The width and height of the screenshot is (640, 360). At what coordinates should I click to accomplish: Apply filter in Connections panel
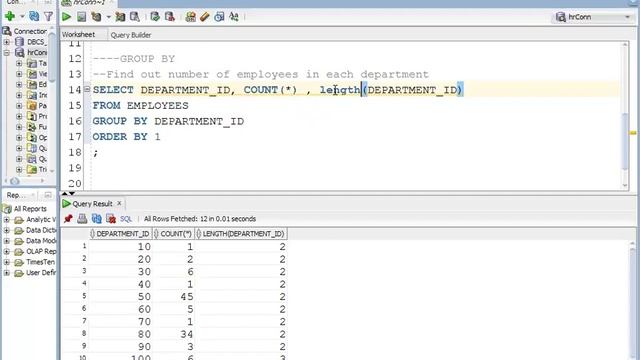[x=49, y=16]
